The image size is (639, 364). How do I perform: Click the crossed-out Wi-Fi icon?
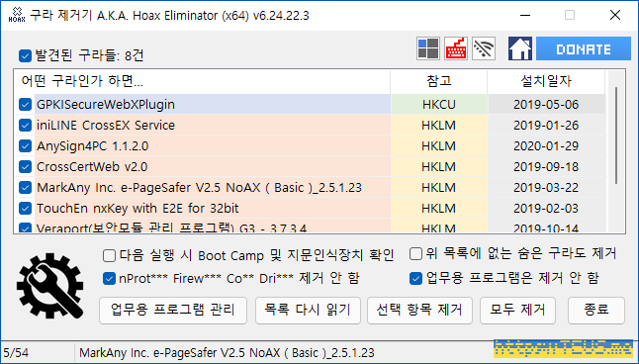[484, 48]
